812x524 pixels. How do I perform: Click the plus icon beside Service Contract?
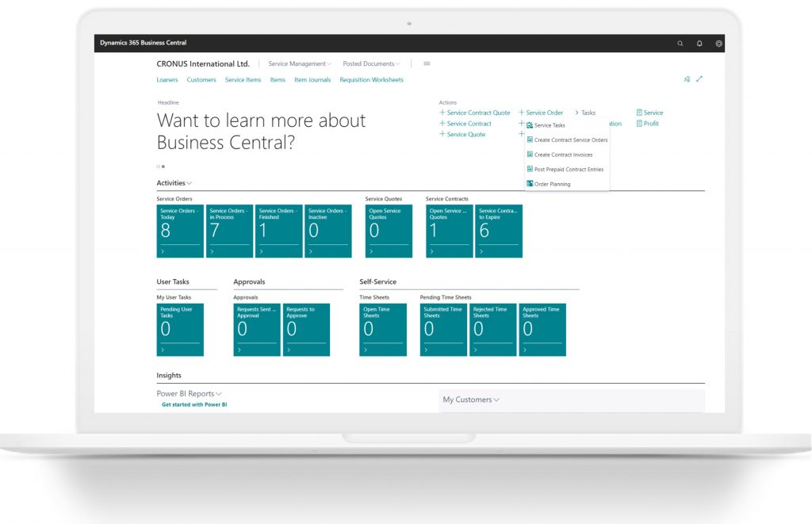pos(442,123)
